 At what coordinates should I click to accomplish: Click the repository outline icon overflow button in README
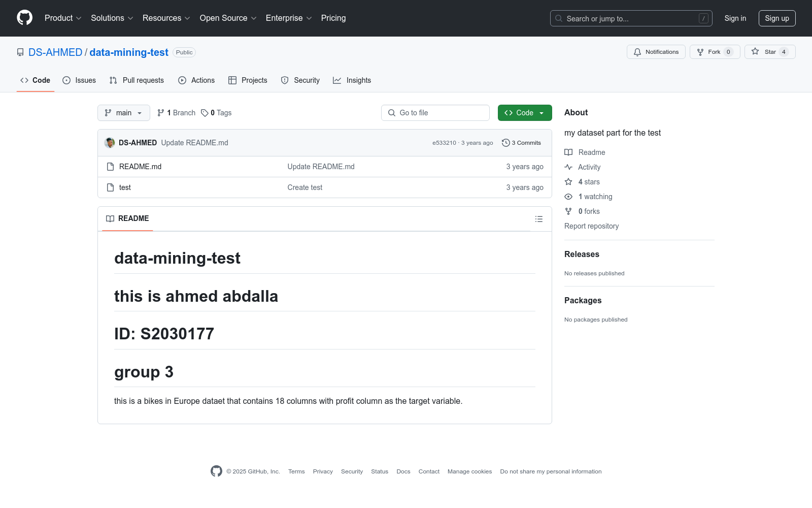(539, 219)
